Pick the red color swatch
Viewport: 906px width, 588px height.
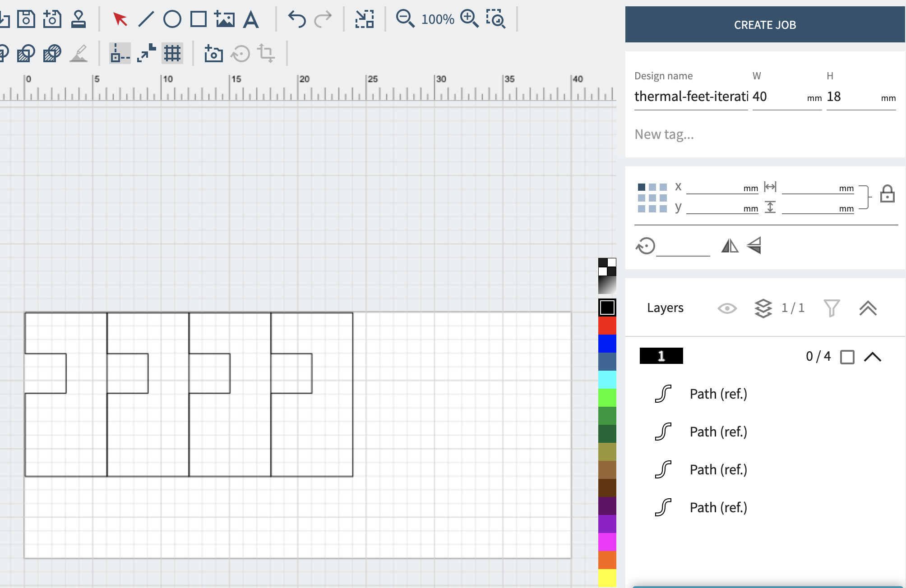[607, 326]
